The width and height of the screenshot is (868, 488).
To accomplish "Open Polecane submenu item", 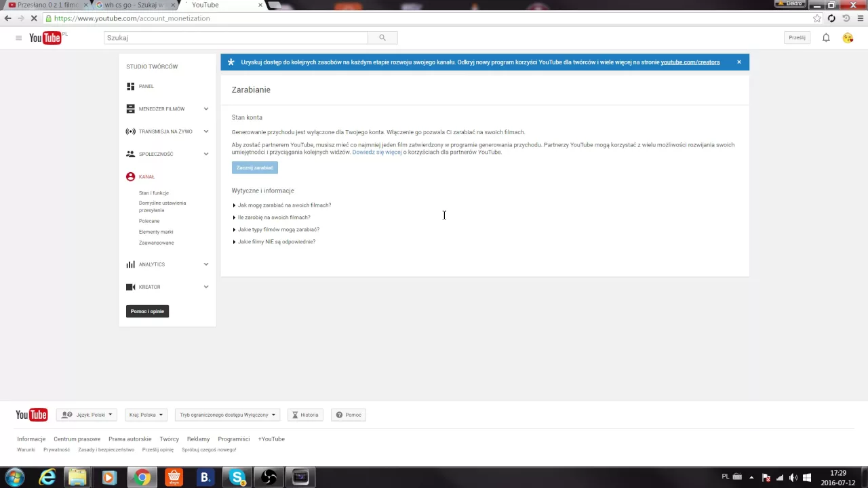I will 149,221.
